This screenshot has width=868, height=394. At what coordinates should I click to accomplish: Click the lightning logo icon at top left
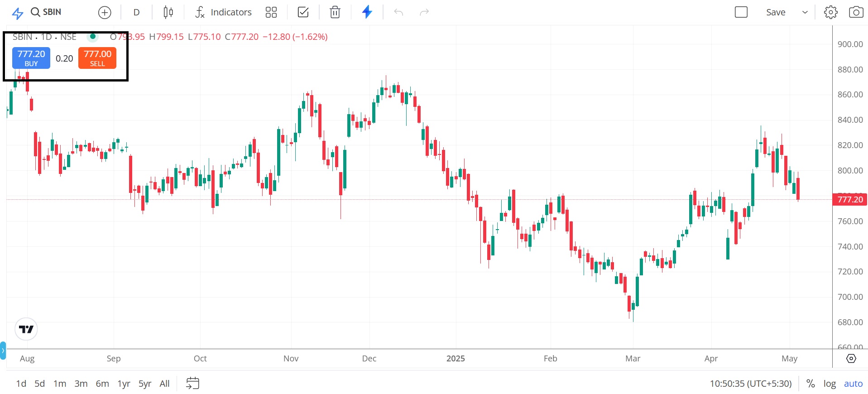point(17,13)
